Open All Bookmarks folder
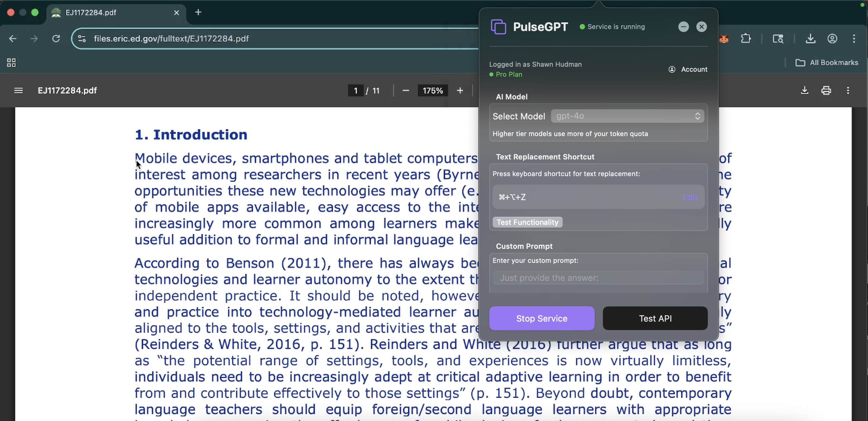This screenshot has width=868, height=421. pos(827,63)
